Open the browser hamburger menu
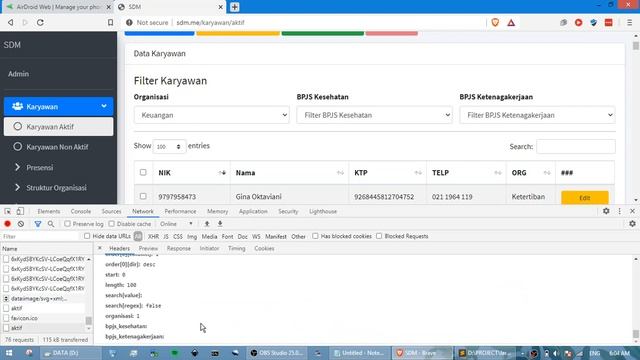 (629, 22)
